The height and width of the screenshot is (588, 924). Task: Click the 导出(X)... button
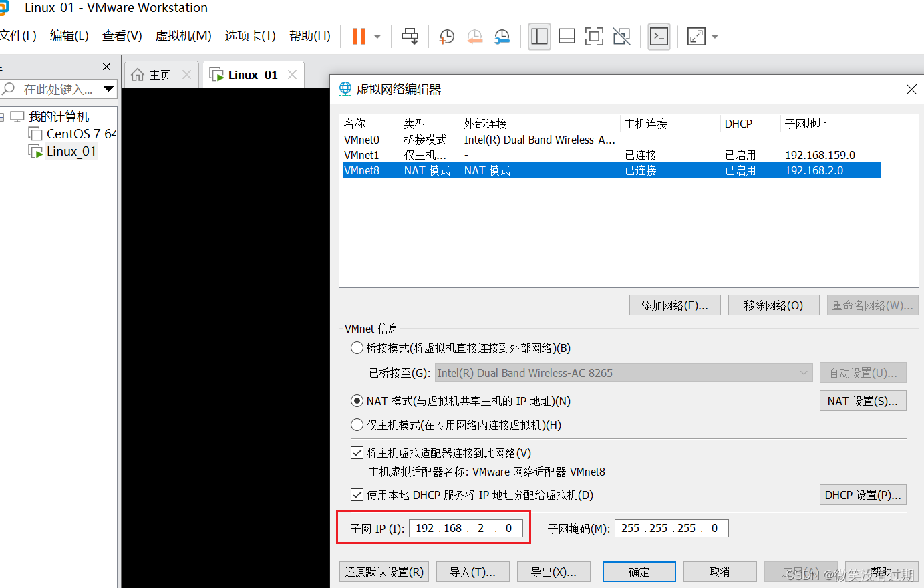(x=554, y=572)
